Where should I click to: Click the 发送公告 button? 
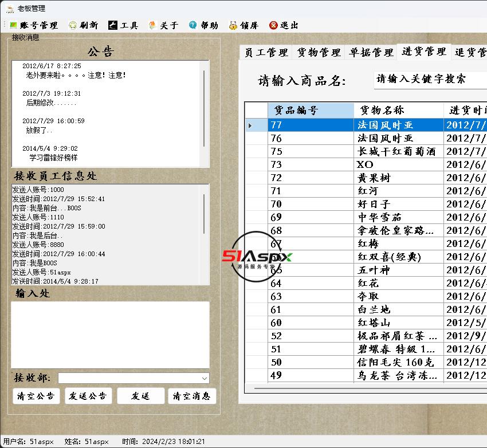[x=88, y=396]
